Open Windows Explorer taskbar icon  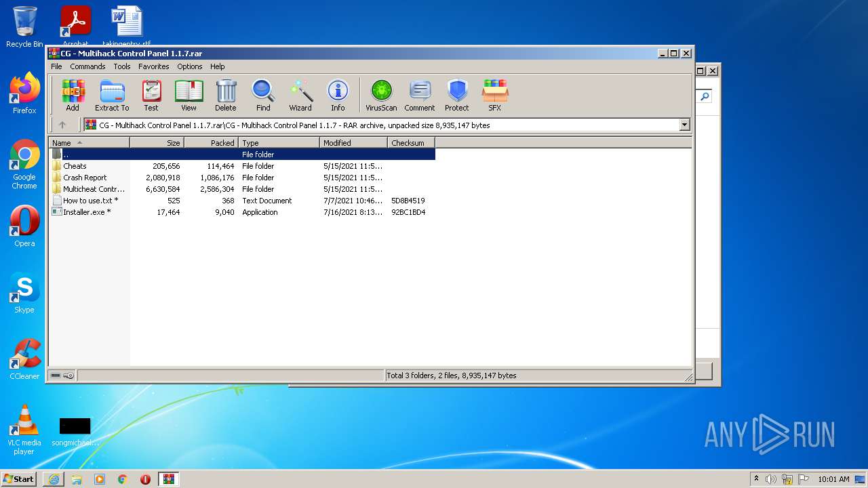click(77, 479)
